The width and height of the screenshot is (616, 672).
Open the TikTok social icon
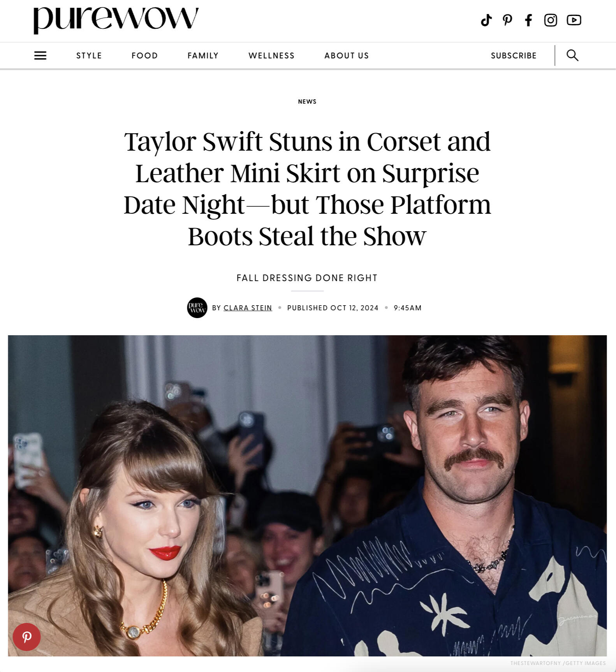pyautogui.click(x=486, y=20)
